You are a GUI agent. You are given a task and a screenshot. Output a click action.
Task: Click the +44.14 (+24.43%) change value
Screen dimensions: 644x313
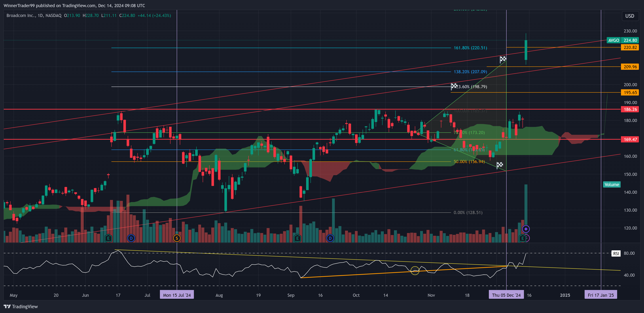click(154, 16)
